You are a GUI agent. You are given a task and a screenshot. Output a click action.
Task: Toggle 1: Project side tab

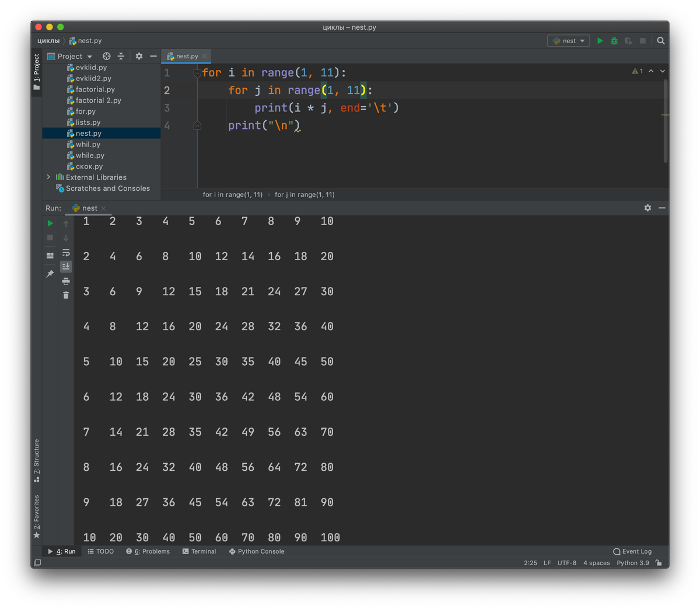click(x=37, y=72)
